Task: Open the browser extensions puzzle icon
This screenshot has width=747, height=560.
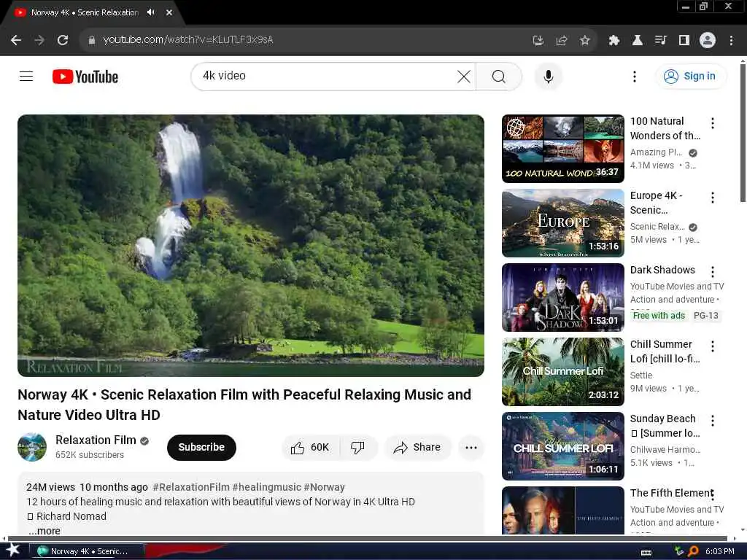Action: coord(614,41)
